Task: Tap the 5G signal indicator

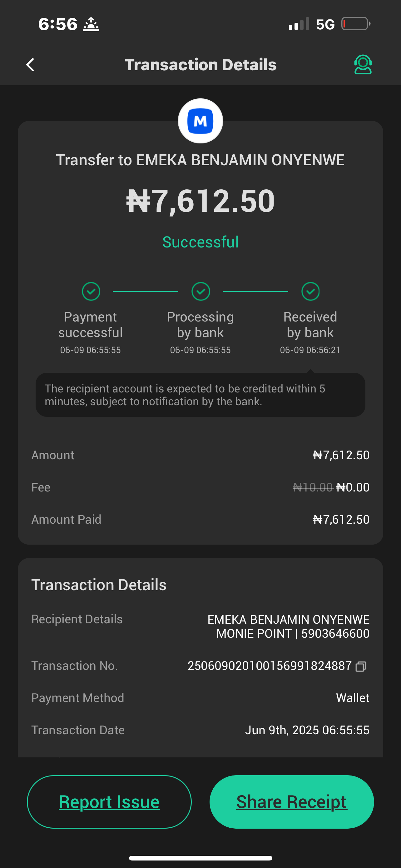Action: (325, 24)
